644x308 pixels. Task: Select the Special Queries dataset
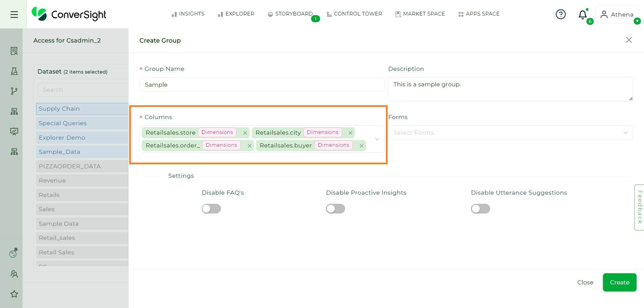(x=82, y=123)
